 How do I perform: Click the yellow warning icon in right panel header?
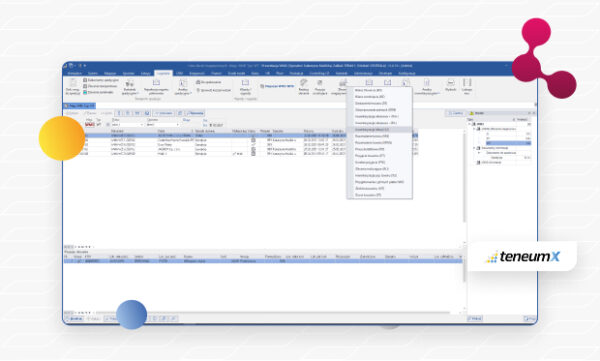click(x=471, y=113)
